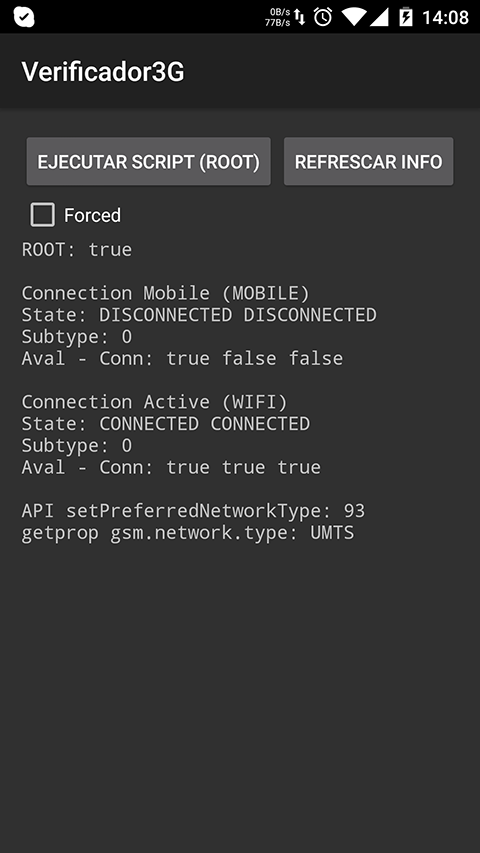Tap the battery charging icon
This screenshot has height=853, width=480.
405,17
